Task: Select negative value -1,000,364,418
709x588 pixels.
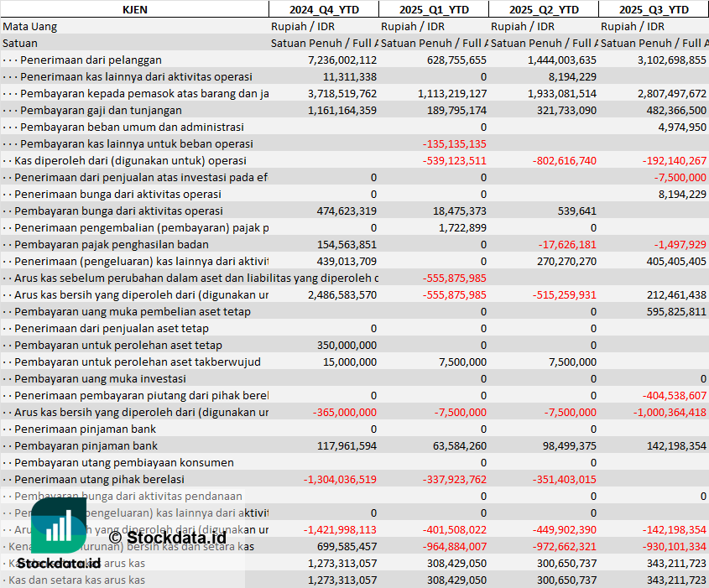Action: coord(670,412)
